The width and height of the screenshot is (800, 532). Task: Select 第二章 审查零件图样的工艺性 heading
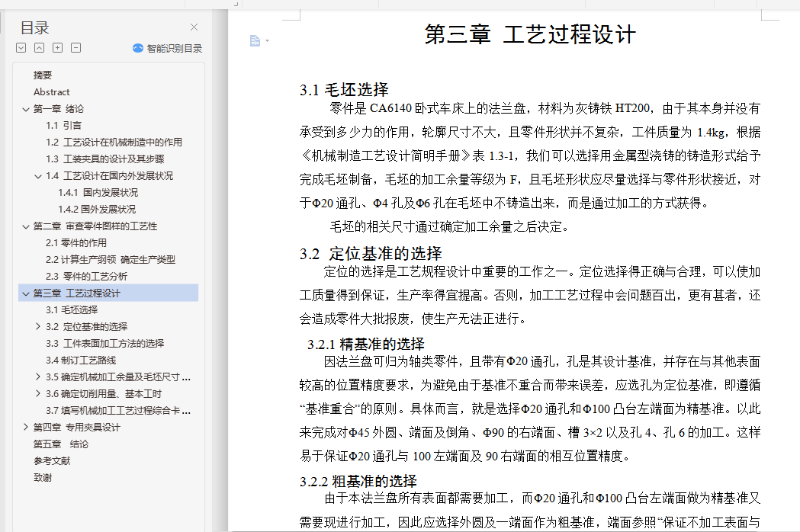(x=95, y=227)
